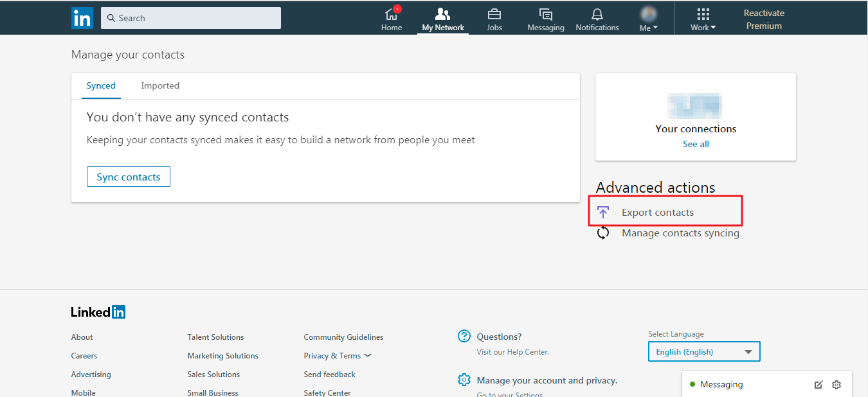Click Send feedback link
This screenshot has height=397, width=868.
pos(329,374)
